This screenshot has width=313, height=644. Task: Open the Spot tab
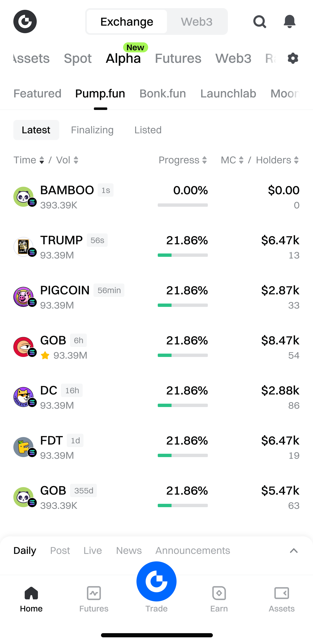tap(78, 58)
